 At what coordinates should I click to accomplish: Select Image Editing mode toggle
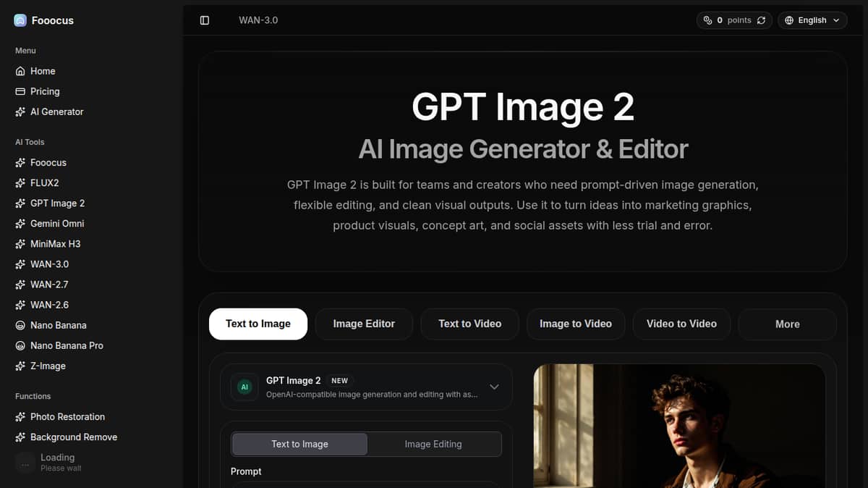433,444
